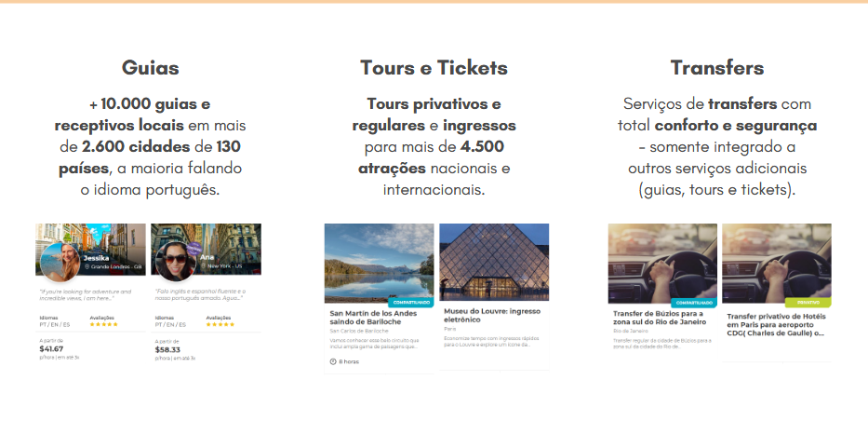Open the Transfer de Búzios card title
The image size is (868, 421).
point(659,318)
